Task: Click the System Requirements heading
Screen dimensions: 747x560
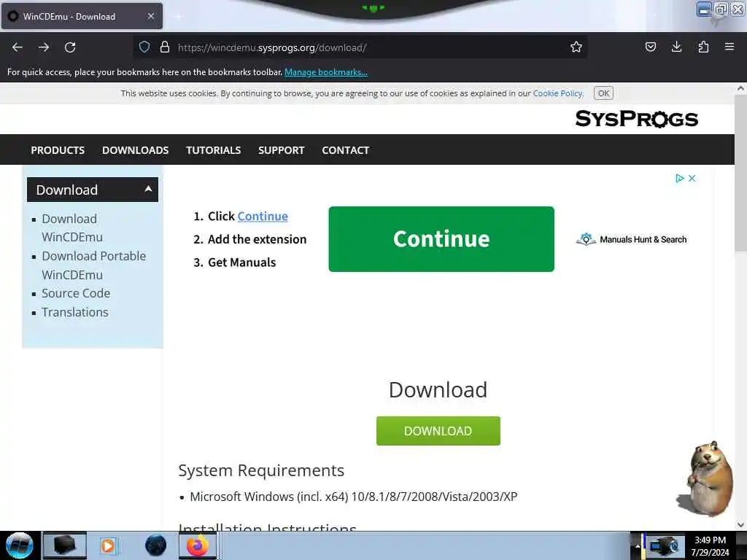Action: (x=261, y=470)
